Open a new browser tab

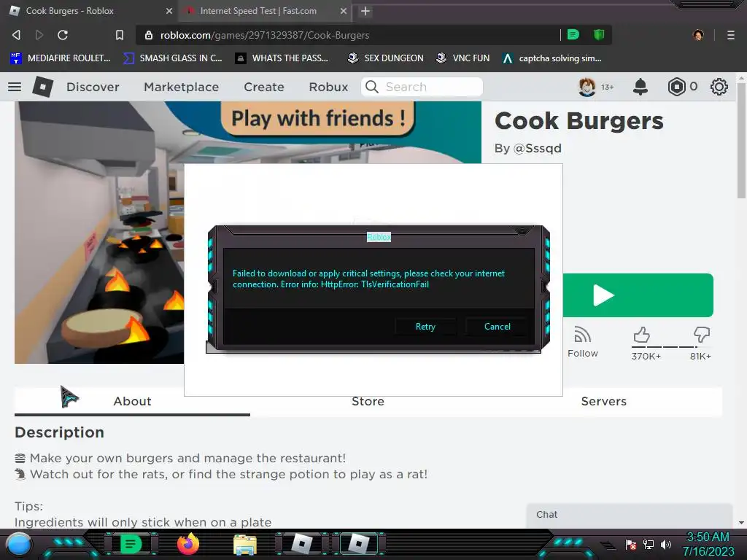click(365, 11)
